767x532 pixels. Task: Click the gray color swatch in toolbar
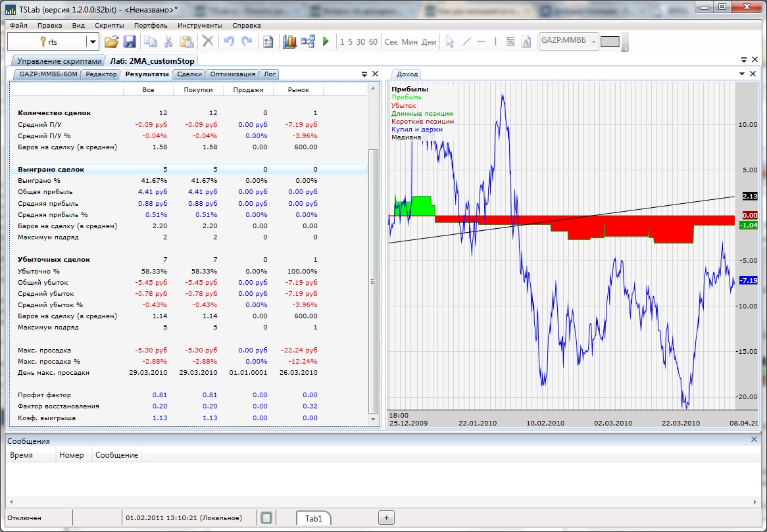610,41
